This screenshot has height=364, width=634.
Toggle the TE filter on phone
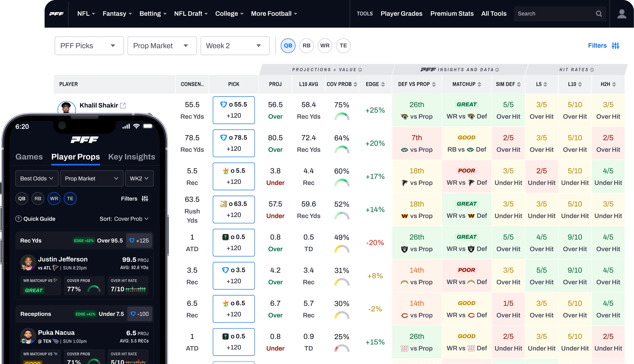(x=70, y=199)
